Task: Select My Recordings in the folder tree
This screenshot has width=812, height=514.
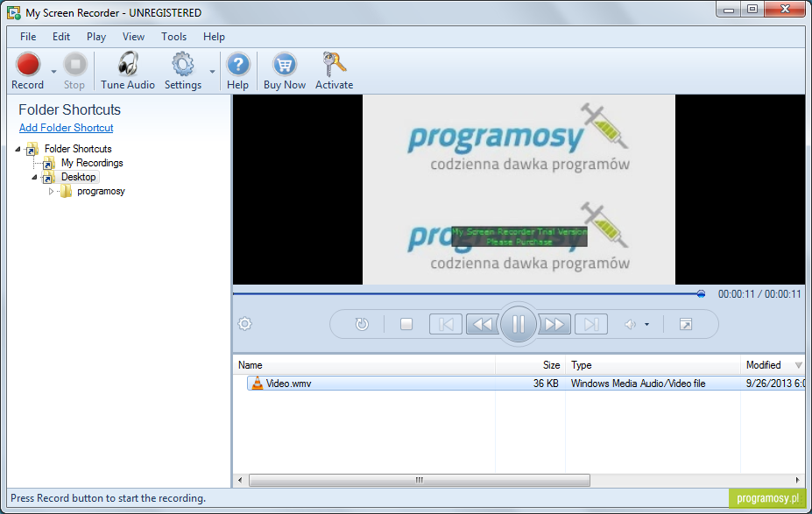Action: point(92,163)
